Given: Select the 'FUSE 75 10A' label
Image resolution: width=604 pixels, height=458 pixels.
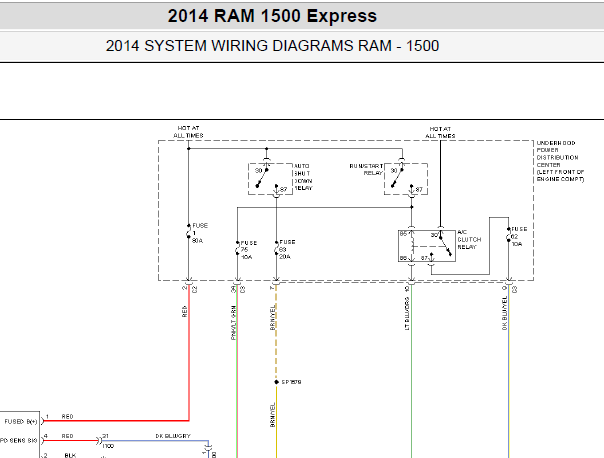Looking at the screenshot, I should (x=248, y=250).
